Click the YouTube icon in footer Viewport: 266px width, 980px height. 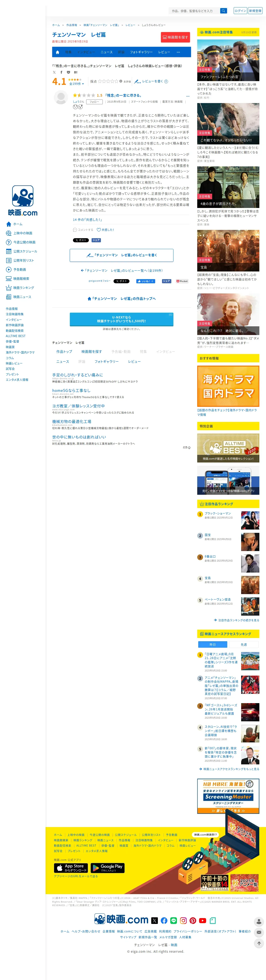(x=202, y=921)
